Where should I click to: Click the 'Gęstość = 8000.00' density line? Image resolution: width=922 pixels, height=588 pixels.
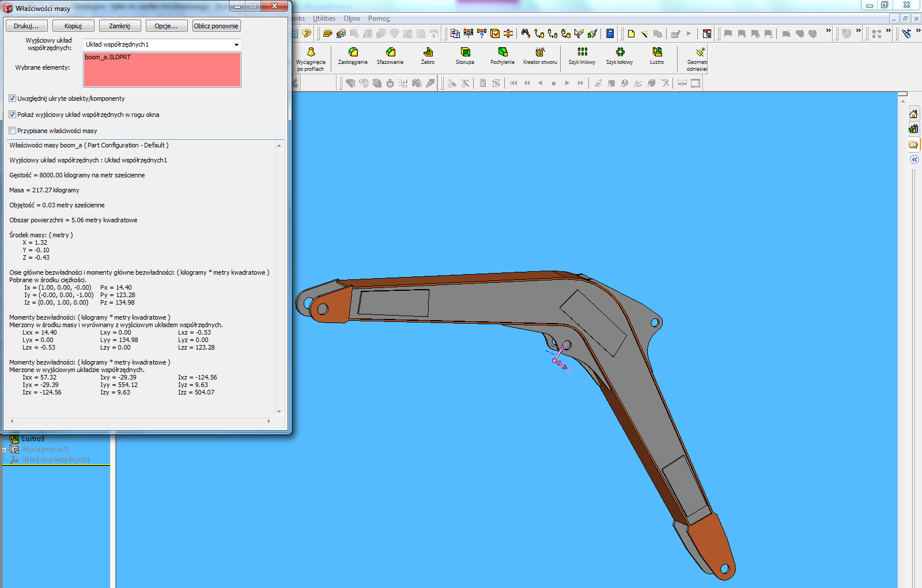(x=77, y=175)
